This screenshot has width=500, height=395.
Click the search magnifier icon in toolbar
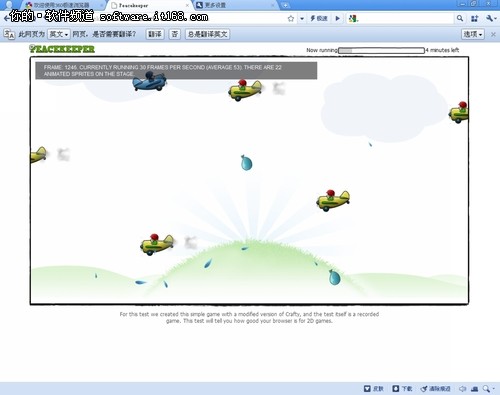[460, 18]
